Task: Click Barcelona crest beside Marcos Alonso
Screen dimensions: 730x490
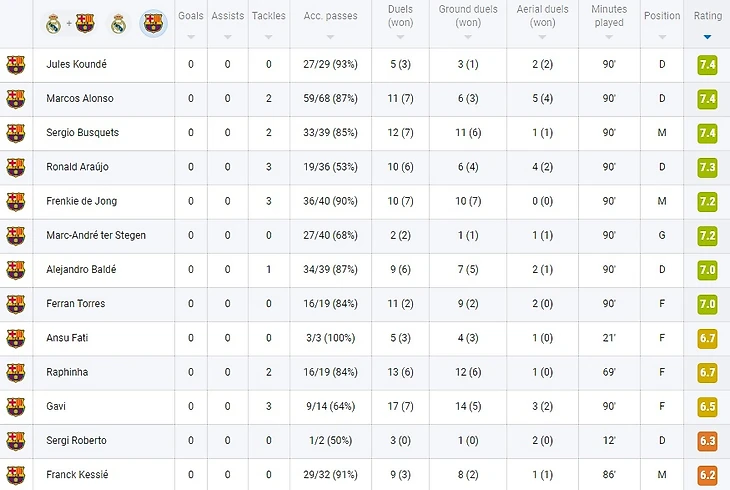Action: (x=16, y=98)
